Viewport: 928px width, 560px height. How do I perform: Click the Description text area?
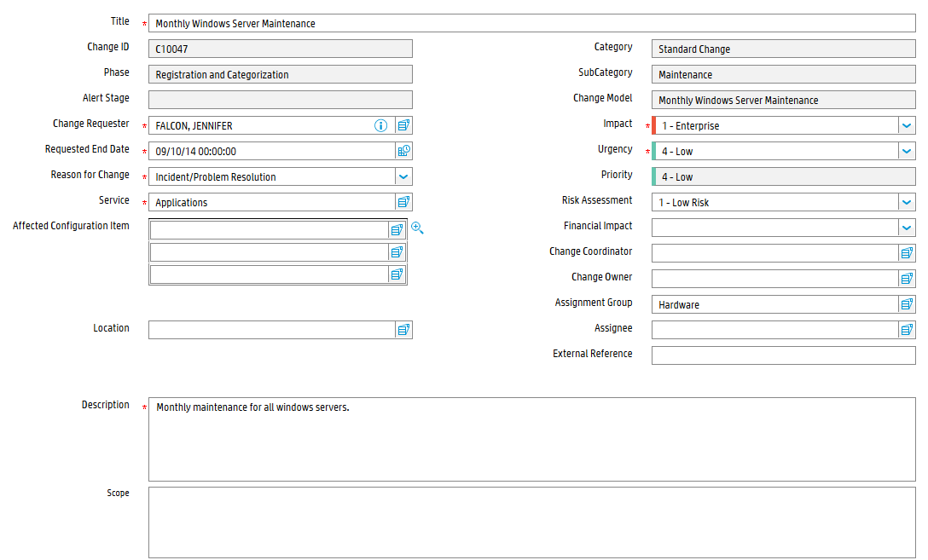tap(531, 439)
